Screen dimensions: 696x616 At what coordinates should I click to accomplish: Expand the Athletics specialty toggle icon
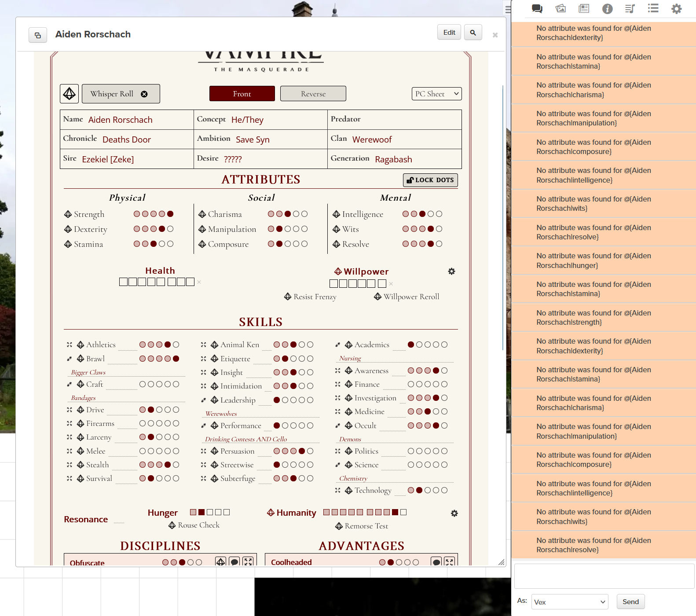click(70, 345)
